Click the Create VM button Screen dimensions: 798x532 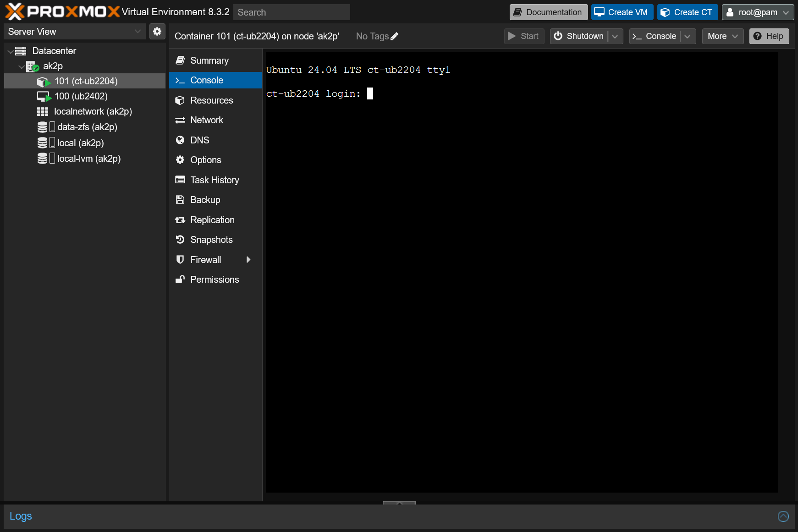coord(622,12)
